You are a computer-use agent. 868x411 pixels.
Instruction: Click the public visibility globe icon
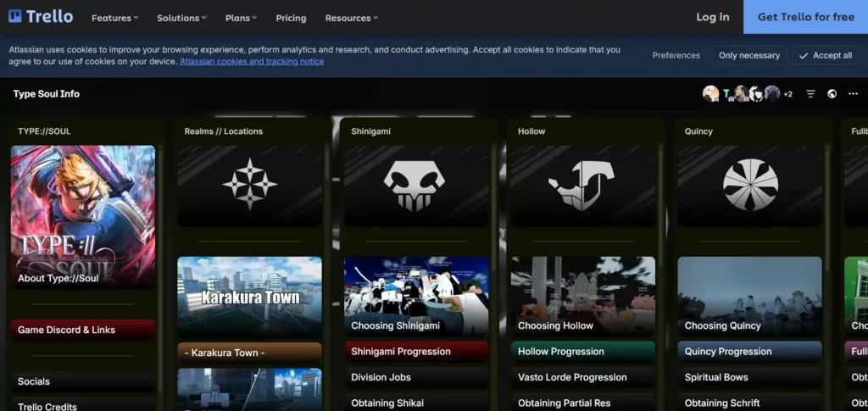832,94
